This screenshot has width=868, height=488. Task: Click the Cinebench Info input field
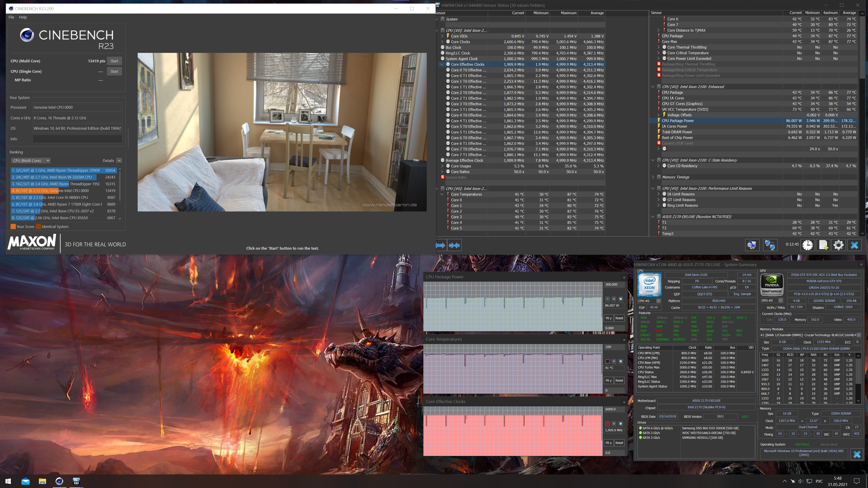77,139
